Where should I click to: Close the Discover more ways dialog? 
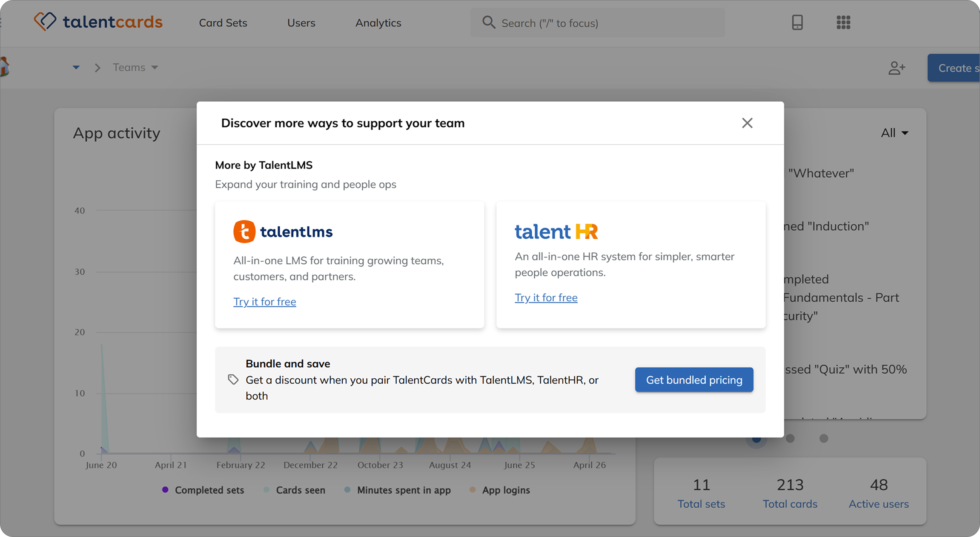pos(747,123)
